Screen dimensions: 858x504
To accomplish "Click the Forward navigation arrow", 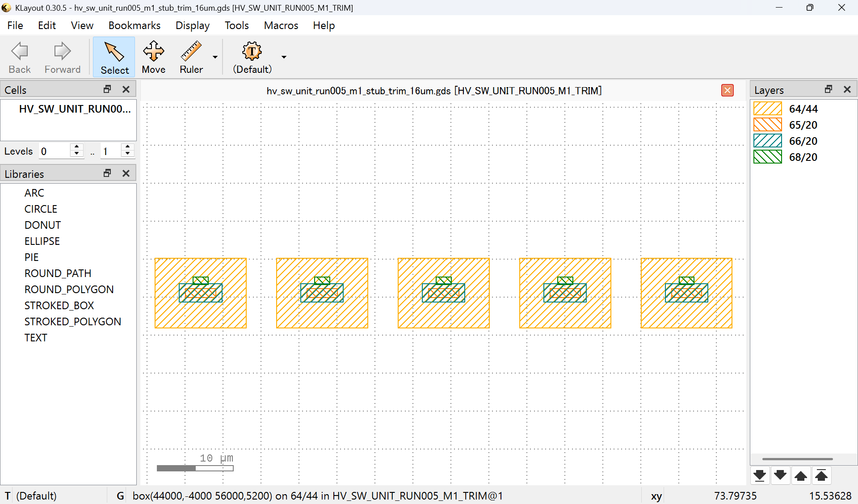I will (62, 57).
